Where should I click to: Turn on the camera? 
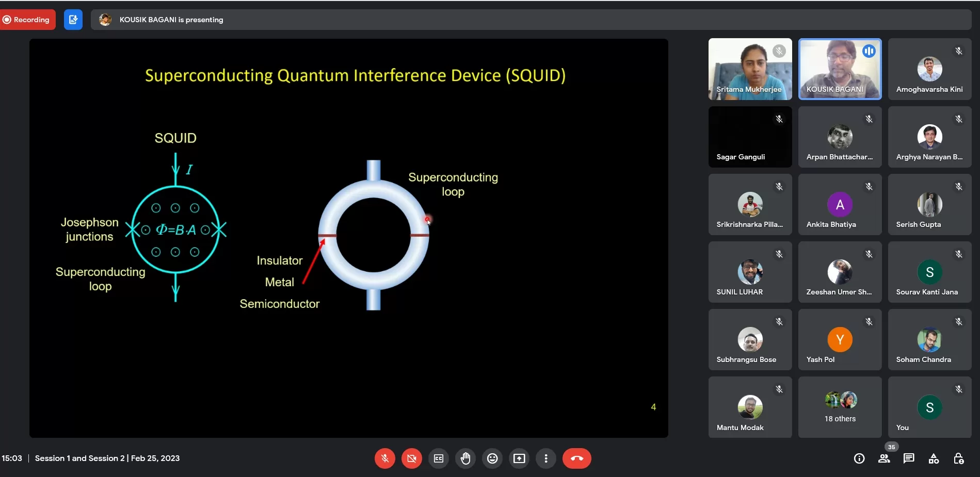pos(412,458)
